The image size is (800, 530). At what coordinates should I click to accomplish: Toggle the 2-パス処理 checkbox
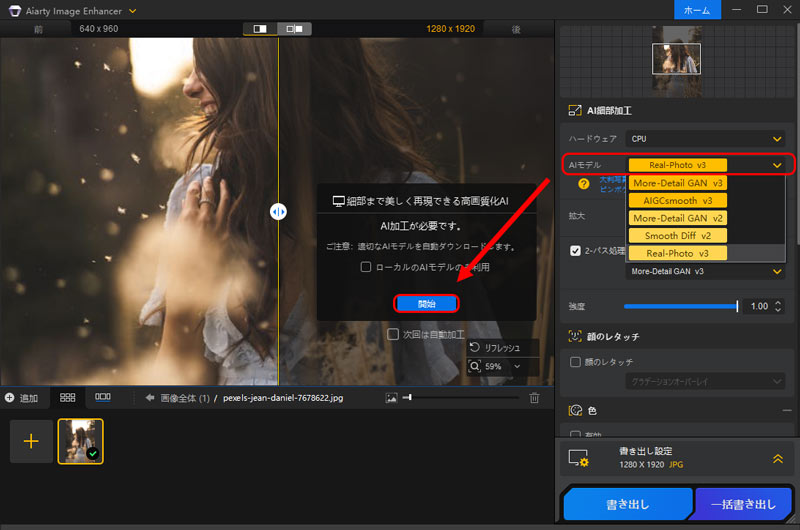click(575, 251)
